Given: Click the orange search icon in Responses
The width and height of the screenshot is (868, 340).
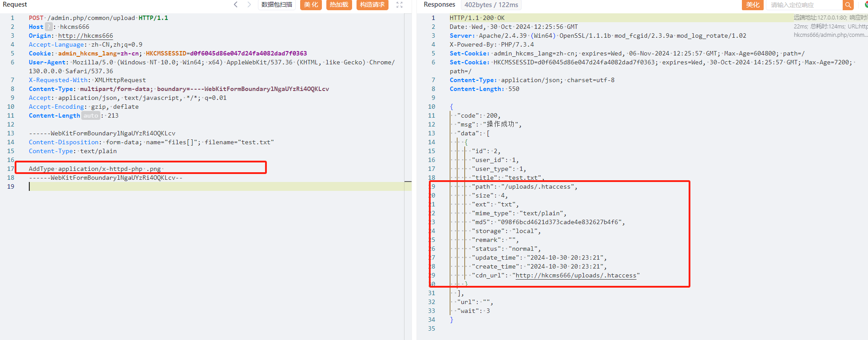Looking at the screenshot, I should pyautogui.click(x=848, y=5).
